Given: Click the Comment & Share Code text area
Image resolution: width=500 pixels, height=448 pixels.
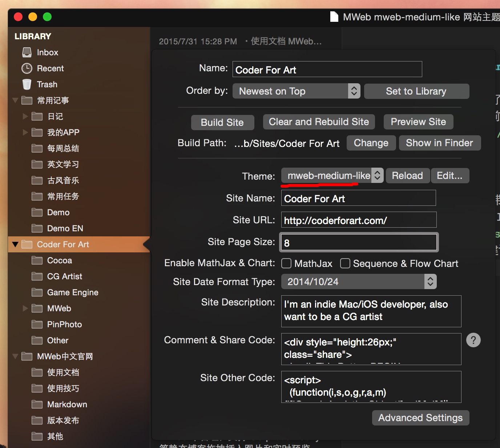Looking at the screenshot, I should click(x=371, y=349).
